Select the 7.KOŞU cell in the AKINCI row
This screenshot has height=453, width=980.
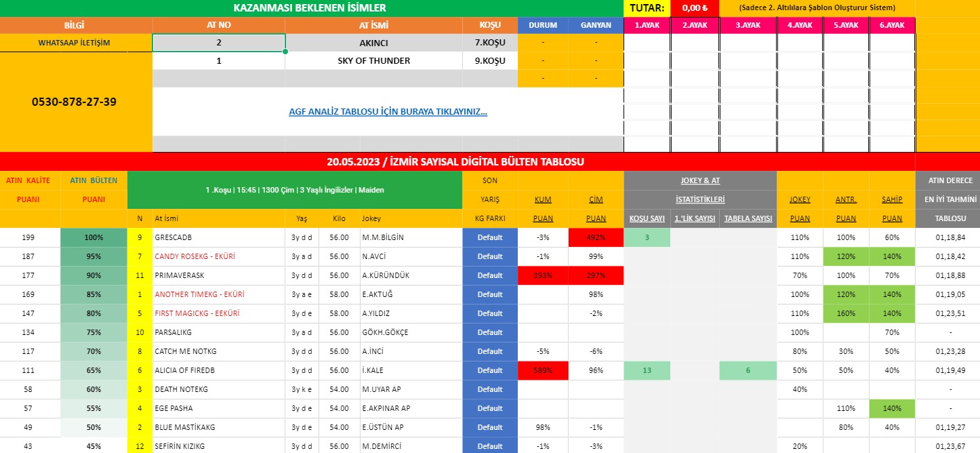pos(489,43)
